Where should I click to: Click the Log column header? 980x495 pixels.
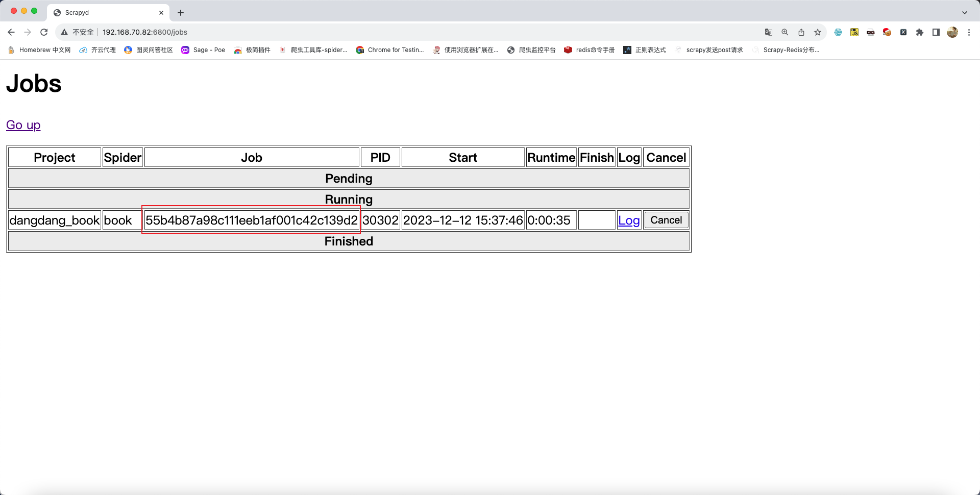(x=629, y=158)
